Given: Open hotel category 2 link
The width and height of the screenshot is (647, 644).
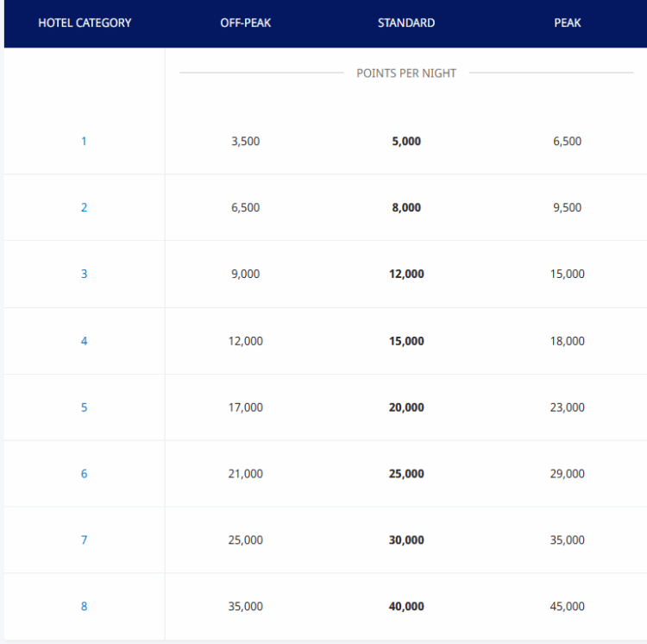Looking at the screenshot, I should coord(84,207).
